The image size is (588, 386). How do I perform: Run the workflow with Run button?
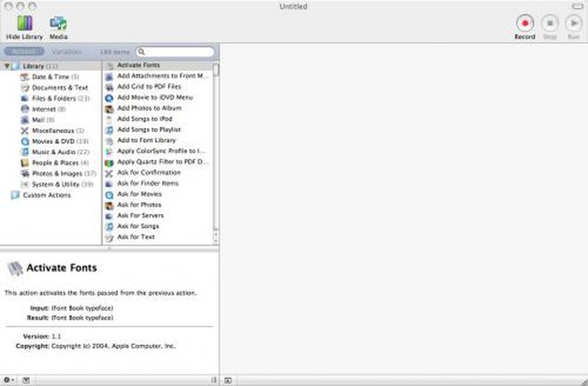573,24
